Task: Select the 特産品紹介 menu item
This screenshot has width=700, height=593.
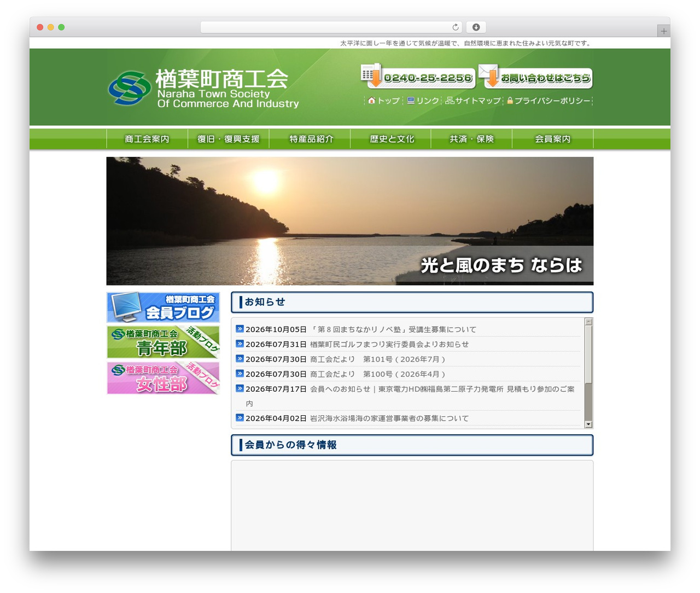Action: click(310, 139)
